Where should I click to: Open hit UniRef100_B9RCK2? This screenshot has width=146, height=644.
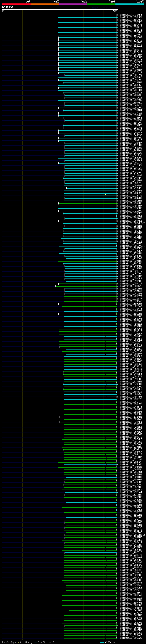pos(131,22)
